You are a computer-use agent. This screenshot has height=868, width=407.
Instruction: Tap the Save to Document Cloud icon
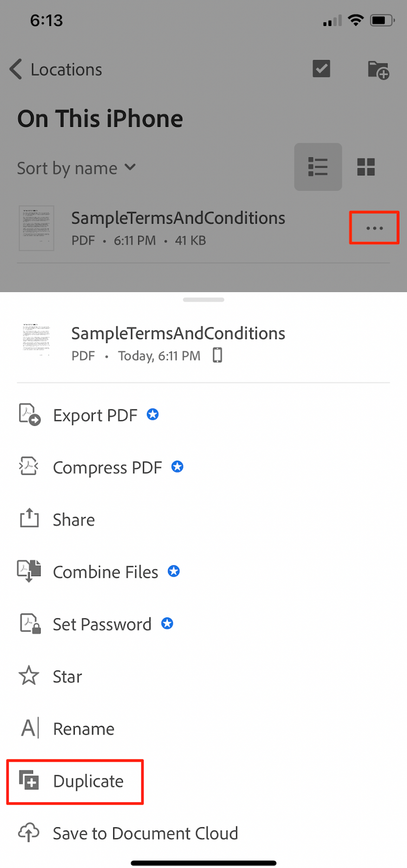pos(29,832)
